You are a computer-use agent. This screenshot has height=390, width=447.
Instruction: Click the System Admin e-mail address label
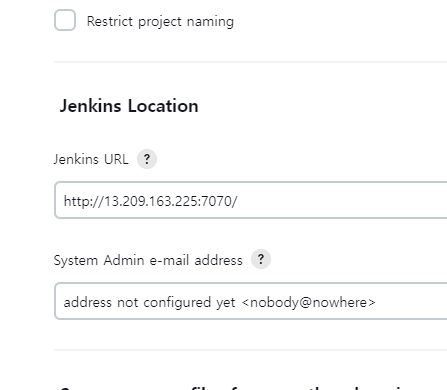tap(148, 260)
